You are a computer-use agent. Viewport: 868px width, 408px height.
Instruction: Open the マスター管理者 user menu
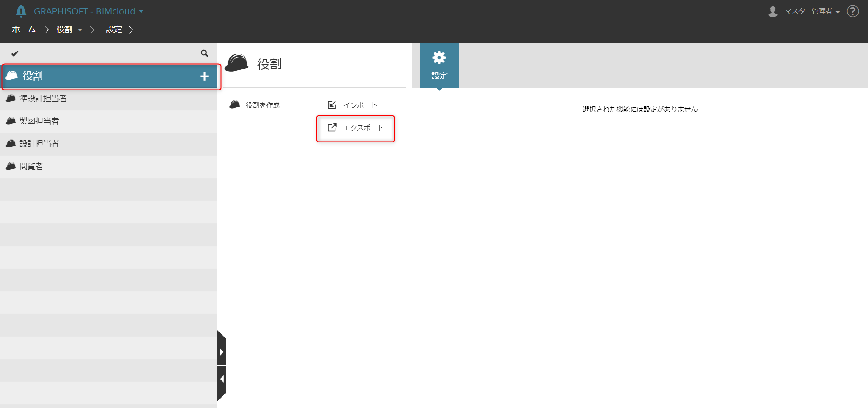point(804,11)
